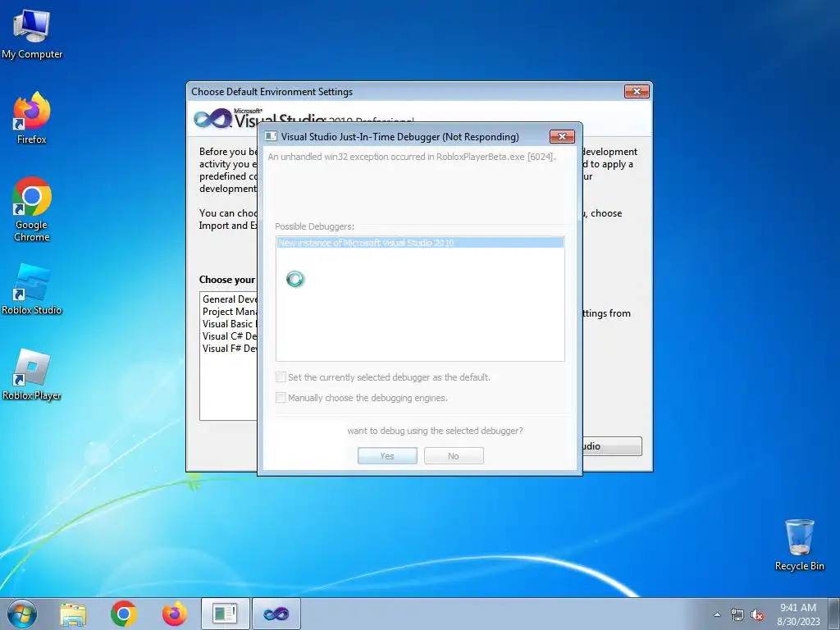Select the Roblox Player desktop shortcut
Viewport: 840px width, 630px height.
click(x=32, y=374)
